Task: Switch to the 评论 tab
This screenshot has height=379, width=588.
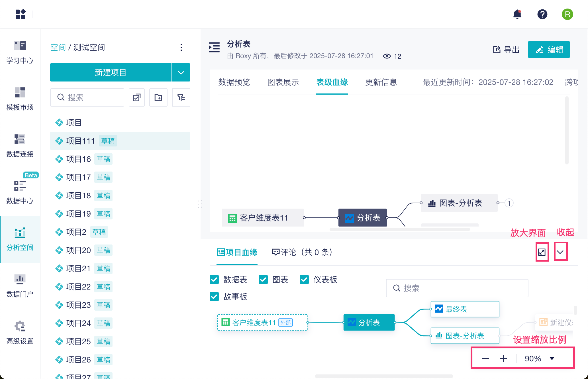Action: coord(302,252)
